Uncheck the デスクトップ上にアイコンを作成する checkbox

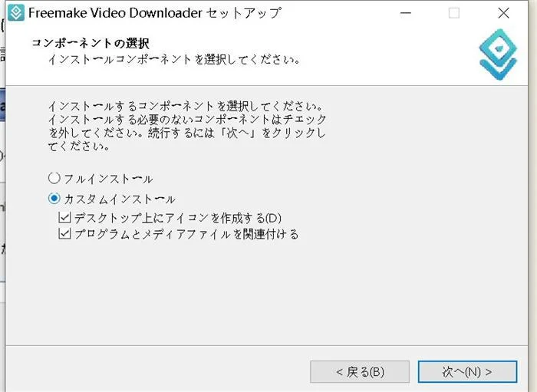[64, 218]
